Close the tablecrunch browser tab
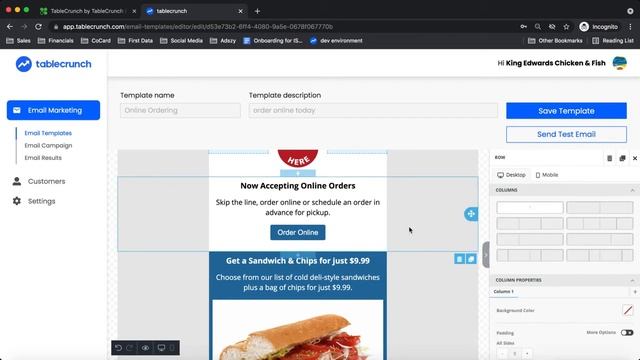The image size is (640, 360). pyautogui.click(x=240, y=11)
